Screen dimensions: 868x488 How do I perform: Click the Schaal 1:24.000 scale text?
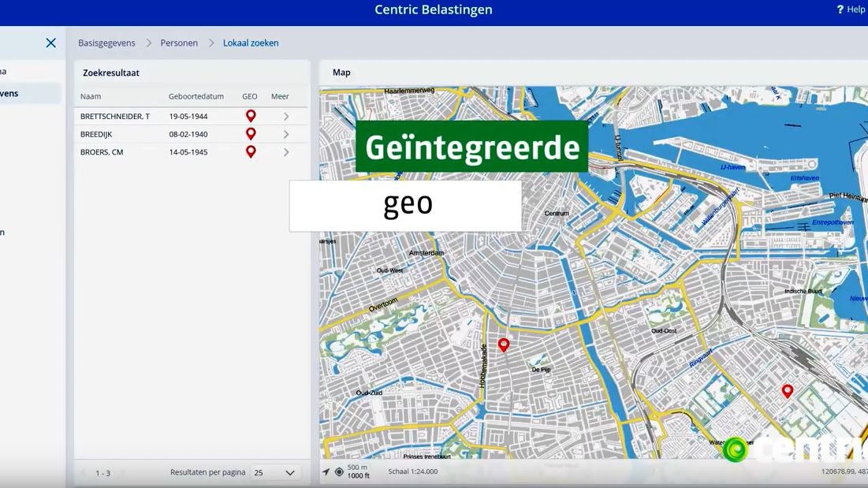pyautogui.click(x=413, y=471)
